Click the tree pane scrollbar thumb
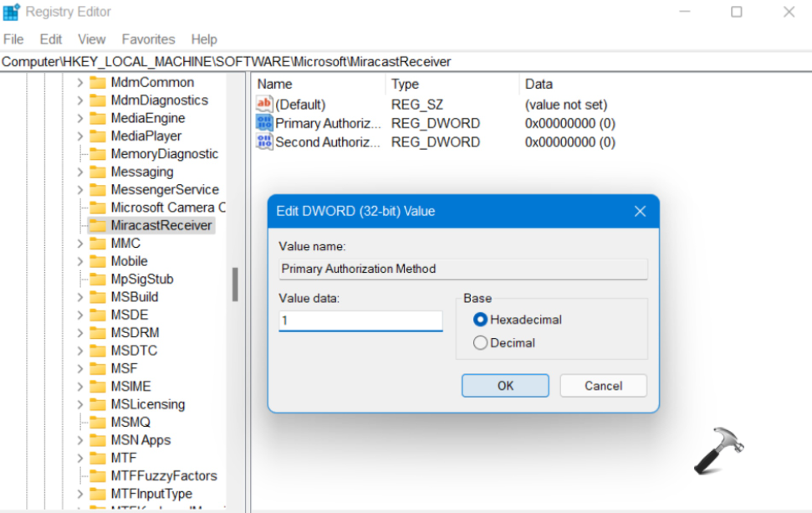 click(x=235, y=285)
